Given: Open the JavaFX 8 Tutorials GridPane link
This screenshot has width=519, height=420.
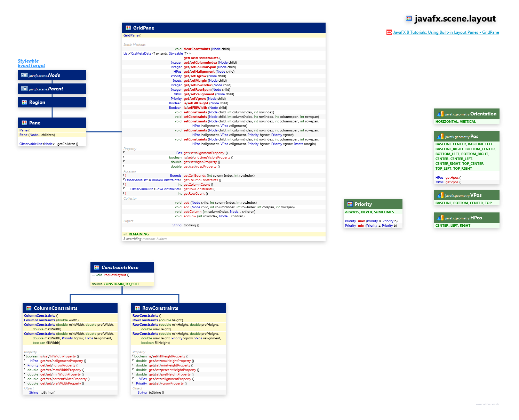Looking at the screenshot, I should coord(446,32).
